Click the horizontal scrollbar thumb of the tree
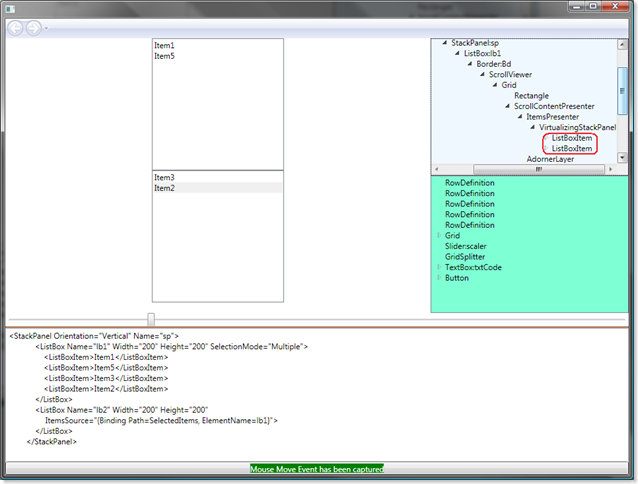 pos(539,169)
